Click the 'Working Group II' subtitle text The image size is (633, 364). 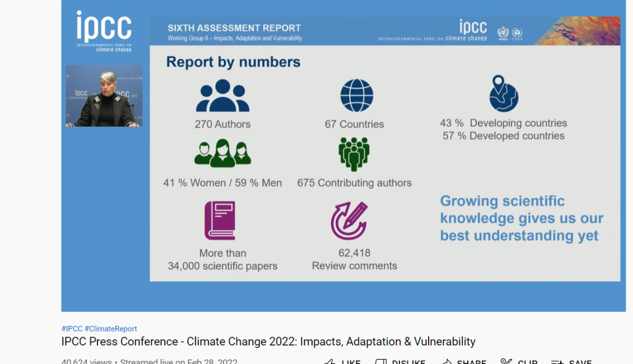tap(235, 38)
